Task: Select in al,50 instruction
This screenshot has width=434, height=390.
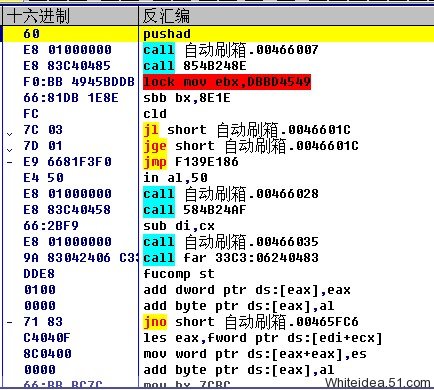Action: [175, 178]
